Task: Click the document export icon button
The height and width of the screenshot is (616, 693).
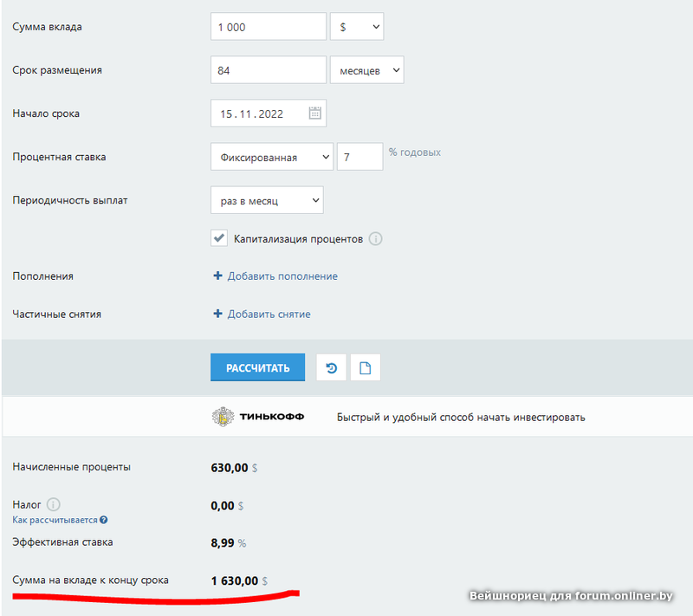Action: (x=365, y=367)
